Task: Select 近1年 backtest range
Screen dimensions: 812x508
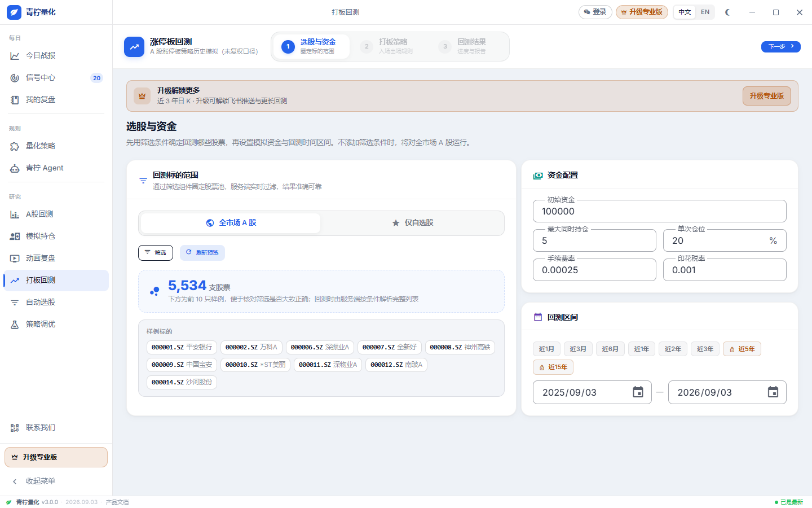Action: [x=641, y=349]
